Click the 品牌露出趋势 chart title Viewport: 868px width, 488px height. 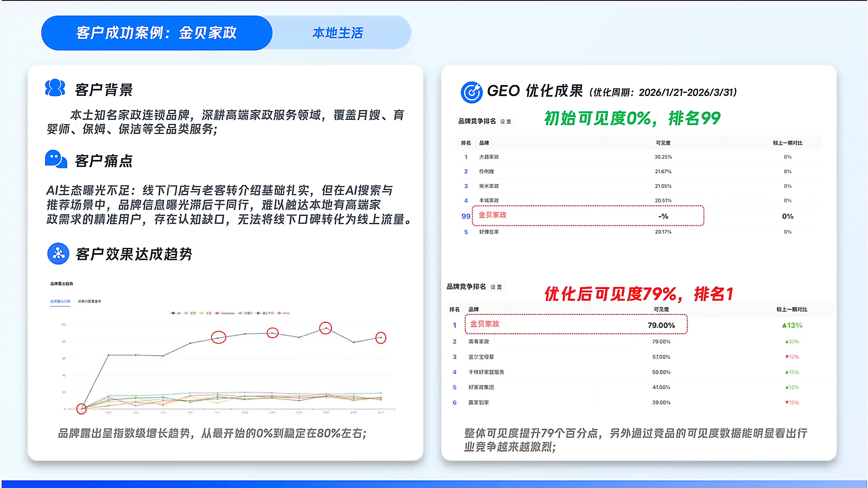(x=62, y=284)
